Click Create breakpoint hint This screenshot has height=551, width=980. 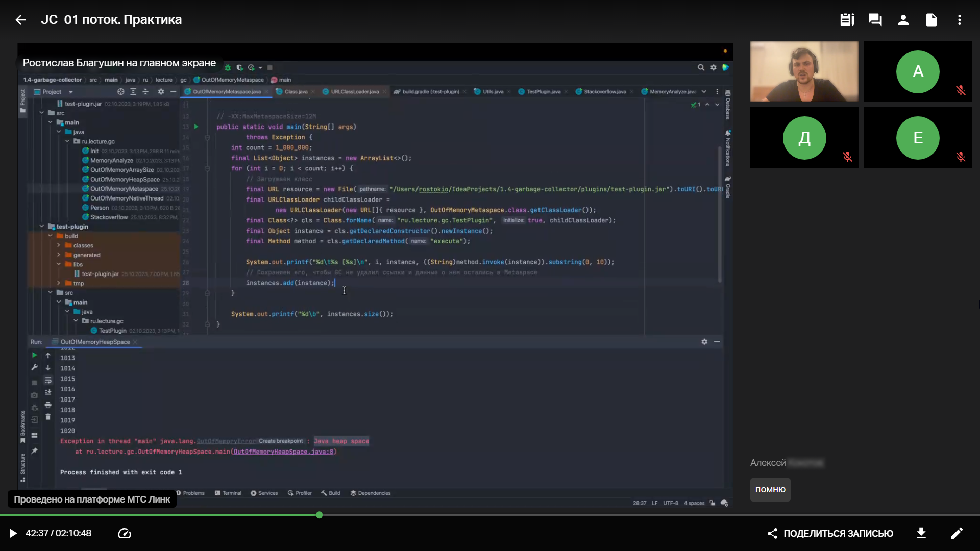[x=280, y=441]
